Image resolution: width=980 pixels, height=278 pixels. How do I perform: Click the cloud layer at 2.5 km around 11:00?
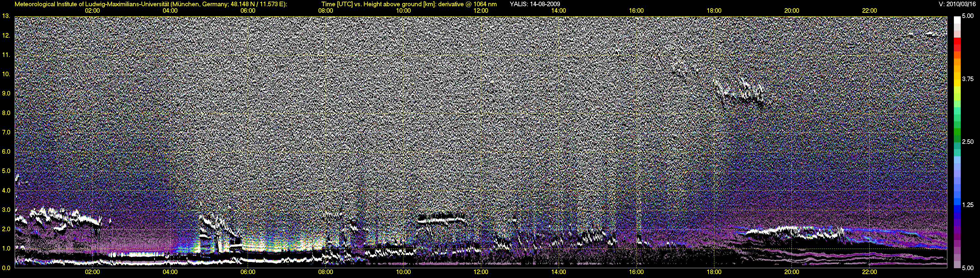(x=441, y=219)
